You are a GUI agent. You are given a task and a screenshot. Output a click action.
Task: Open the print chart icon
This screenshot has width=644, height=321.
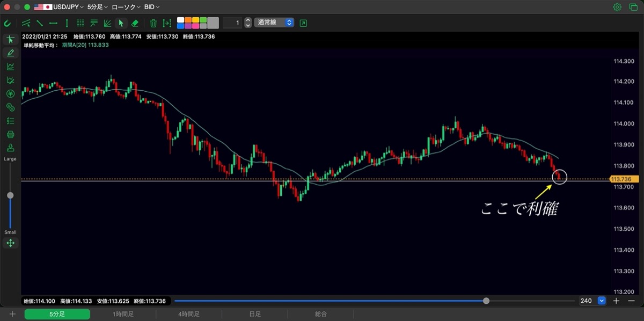click(10, 134)
